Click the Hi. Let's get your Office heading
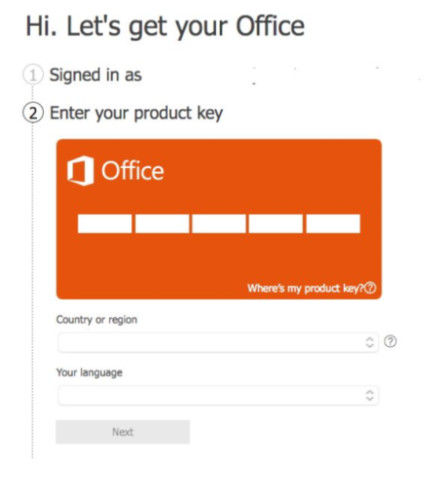Image resolution: width=428 pixels, height=500 pixels. pyautogui.click(x=165, y=27)
